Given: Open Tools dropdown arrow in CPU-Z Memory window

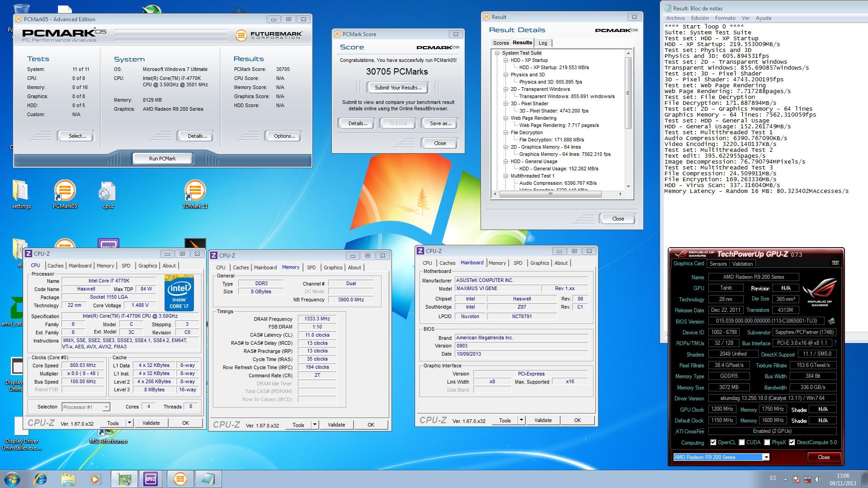Looking at the screenshot, I should coord(315,425).
